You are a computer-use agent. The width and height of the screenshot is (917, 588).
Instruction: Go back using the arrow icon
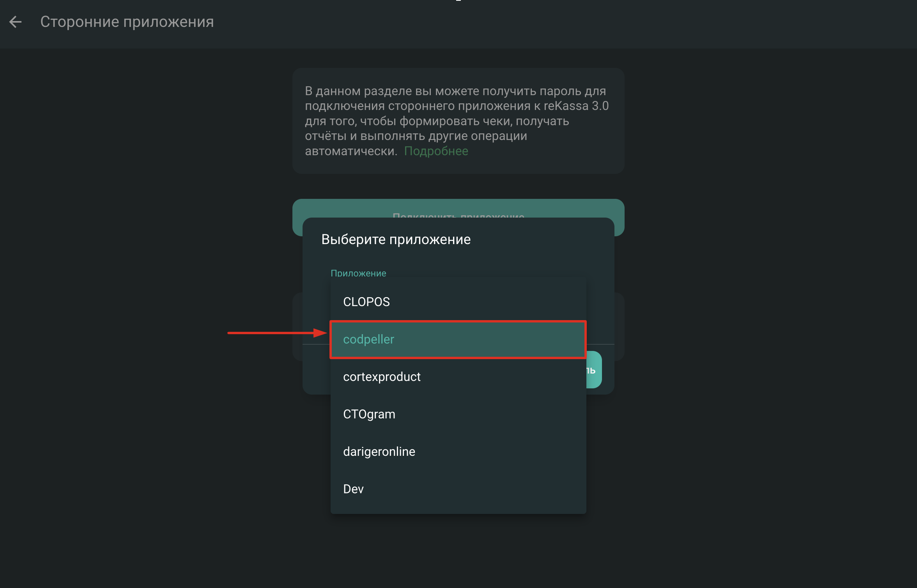[16, 22]
